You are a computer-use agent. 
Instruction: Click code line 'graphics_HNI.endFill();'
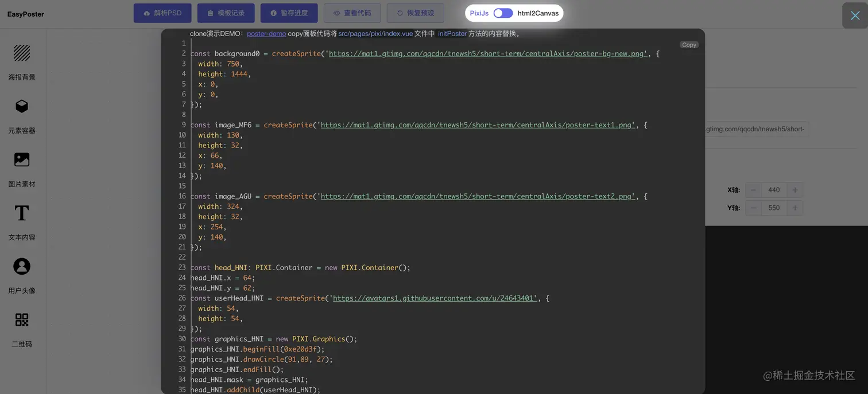point(237,369)
